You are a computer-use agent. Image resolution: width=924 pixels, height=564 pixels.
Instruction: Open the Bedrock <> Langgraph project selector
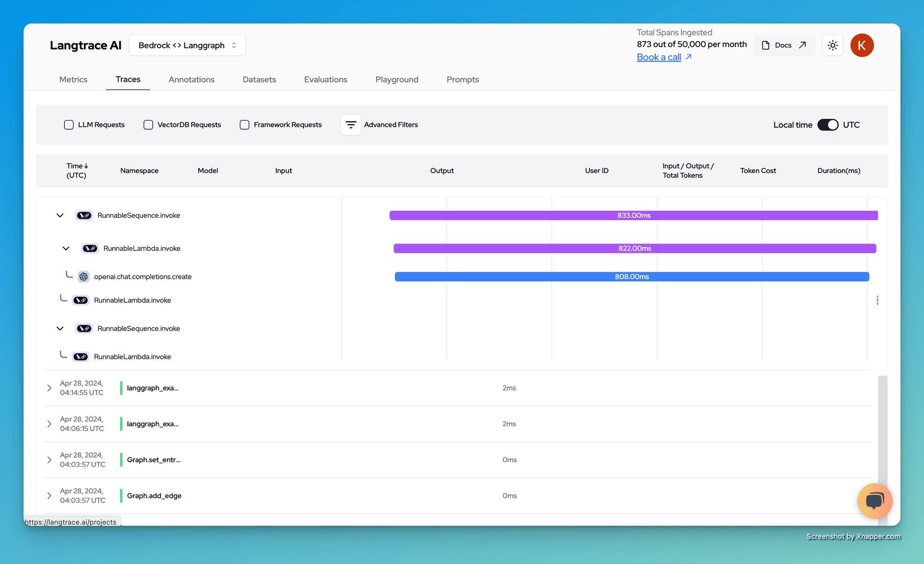[x=187, y=45]
